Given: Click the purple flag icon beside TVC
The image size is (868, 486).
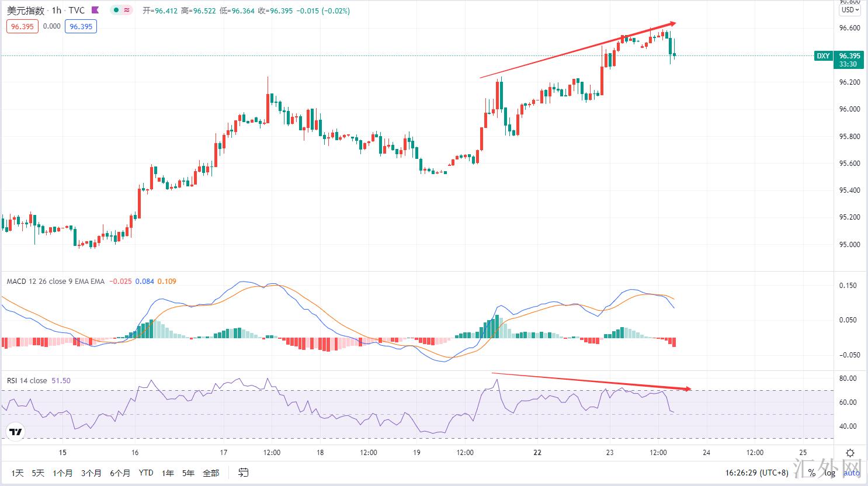Looking at the screenshot, I should (x=96, y=11).
